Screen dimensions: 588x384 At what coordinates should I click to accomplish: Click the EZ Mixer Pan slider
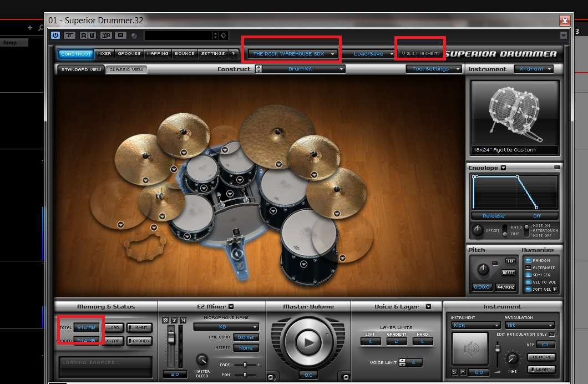coord(245,375)
